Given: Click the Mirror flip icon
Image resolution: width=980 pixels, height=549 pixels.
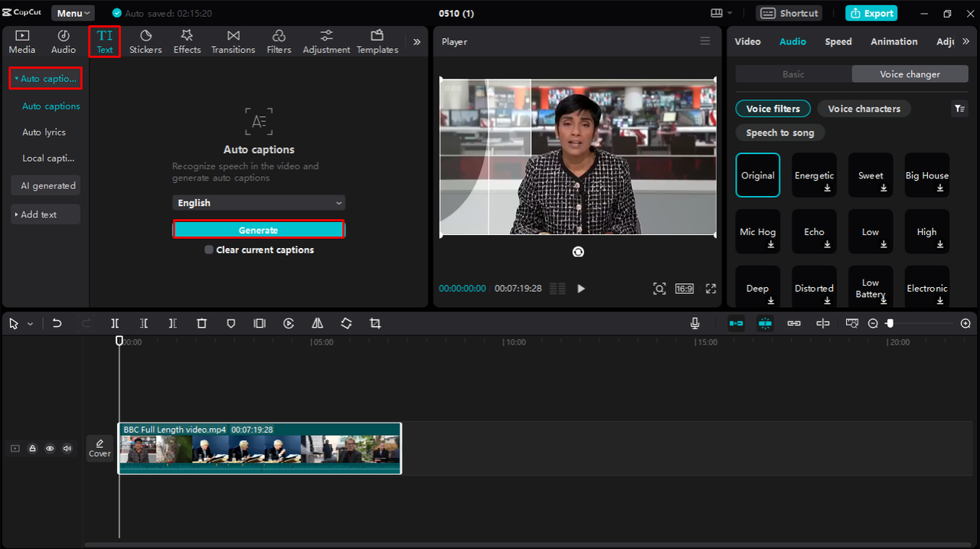Looking at the screenshot, I should 317,324.
